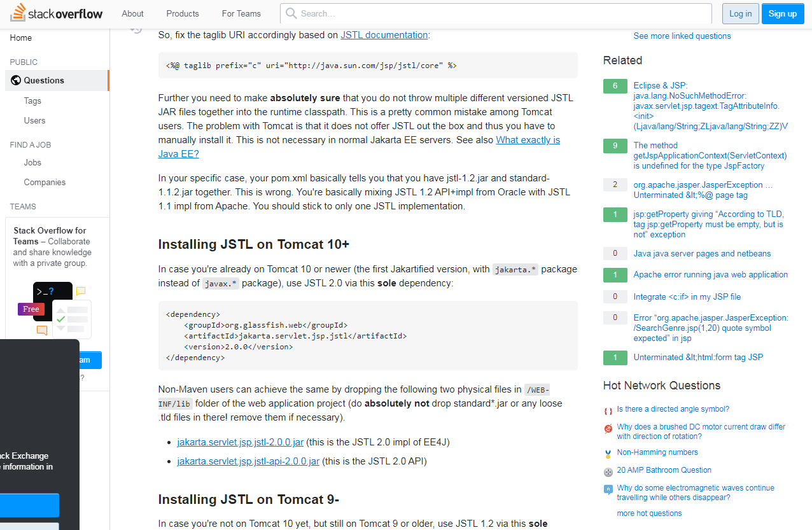Click more hot questions link
The width and height of the screenshot is (812, 530).
point(649,513)
